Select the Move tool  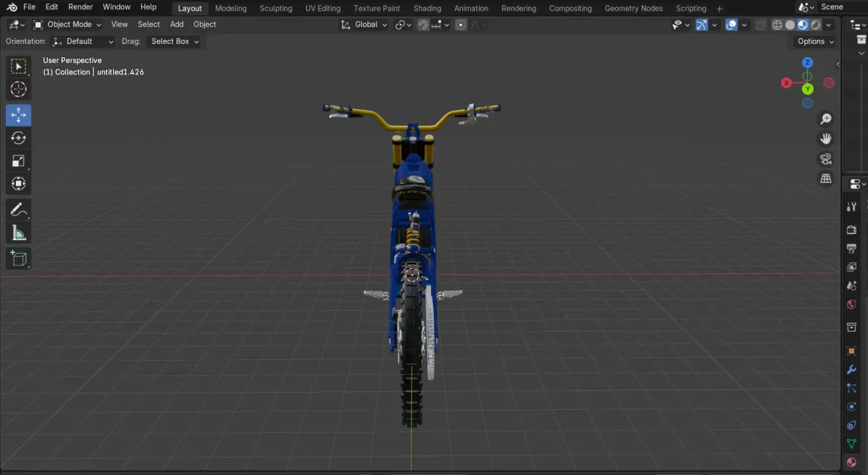19,115
